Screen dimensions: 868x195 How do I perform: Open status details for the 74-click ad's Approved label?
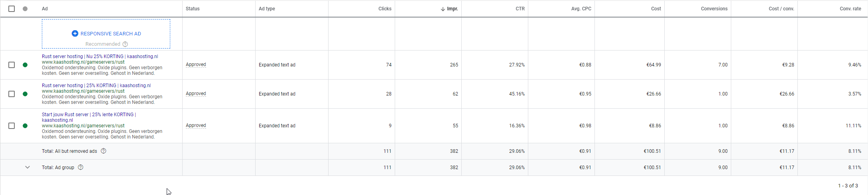(x=196, y=64)
